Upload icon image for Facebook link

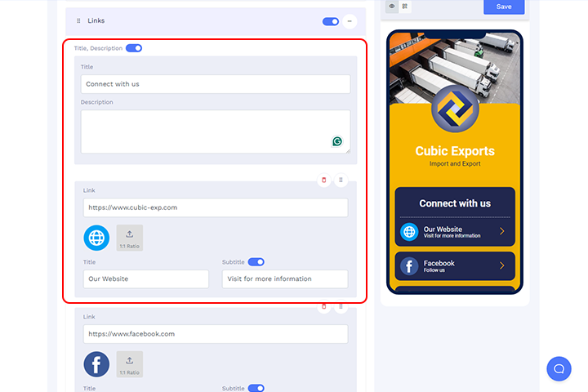(x=129, y=364)
